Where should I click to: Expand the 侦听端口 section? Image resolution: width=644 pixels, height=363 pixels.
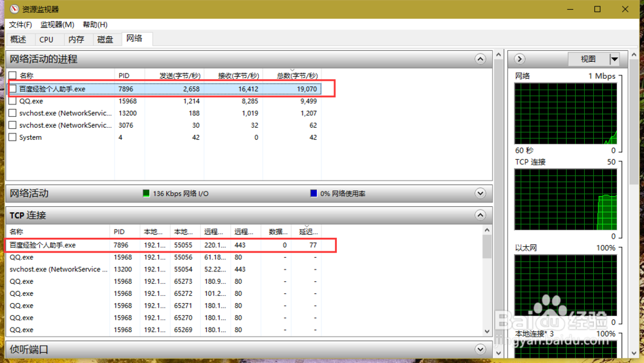click(x=480, y=349)
